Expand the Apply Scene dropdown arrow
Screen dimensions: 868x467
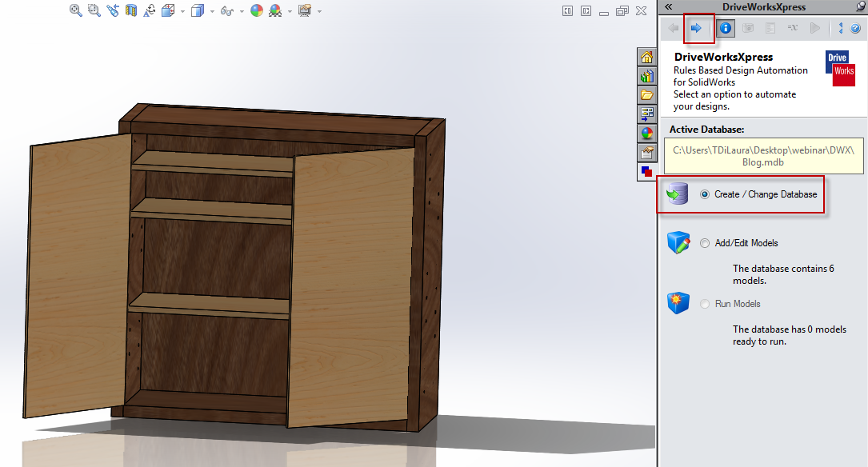(x=290, y=11)
